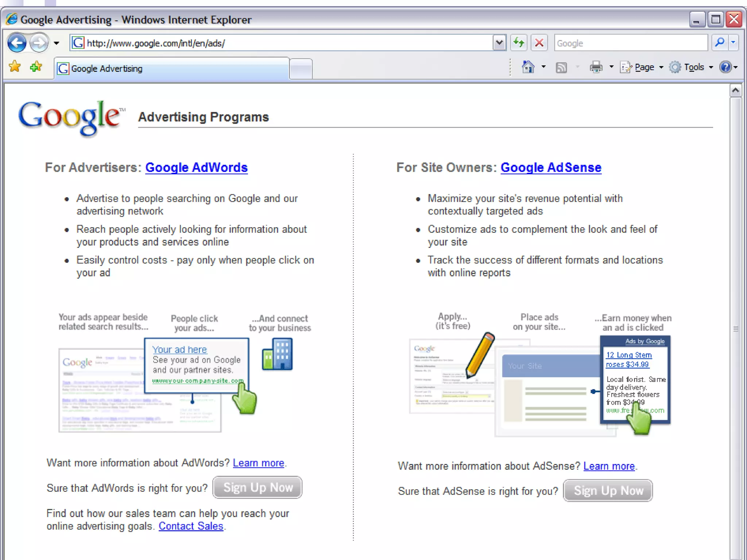Image resolution: width=747 pixels, height=560 pixels.
Task: Click the Google search box
Action: point(631,43)
